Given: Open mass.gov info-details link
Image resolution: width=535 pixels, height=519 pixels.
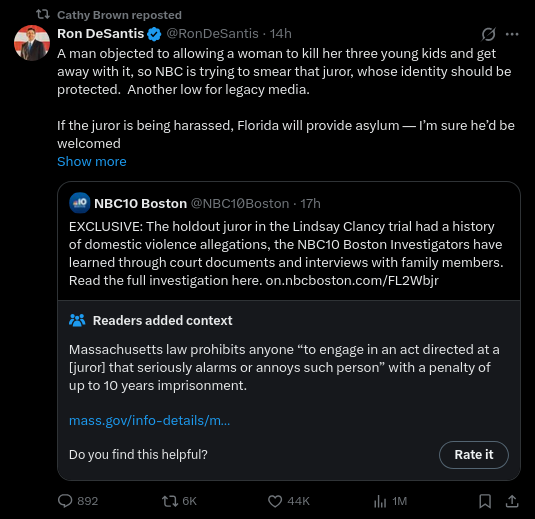Looking at the screenshot, I should 149,420.
